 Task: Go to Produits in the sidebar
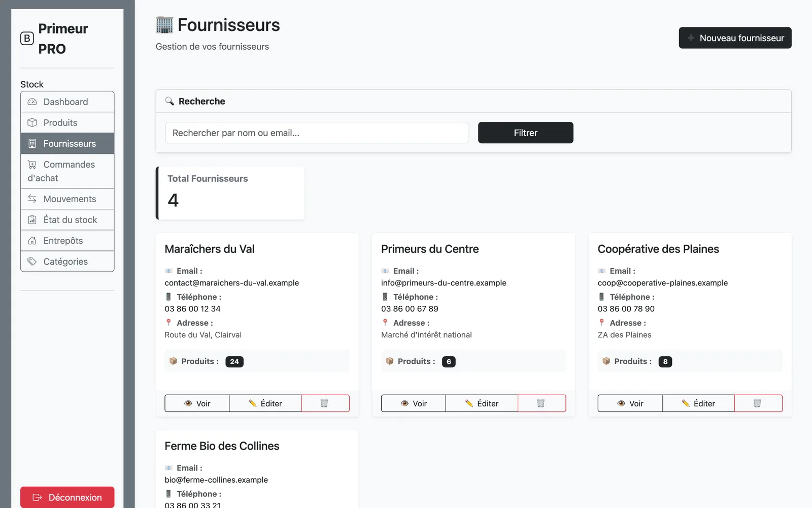(67, 123)
